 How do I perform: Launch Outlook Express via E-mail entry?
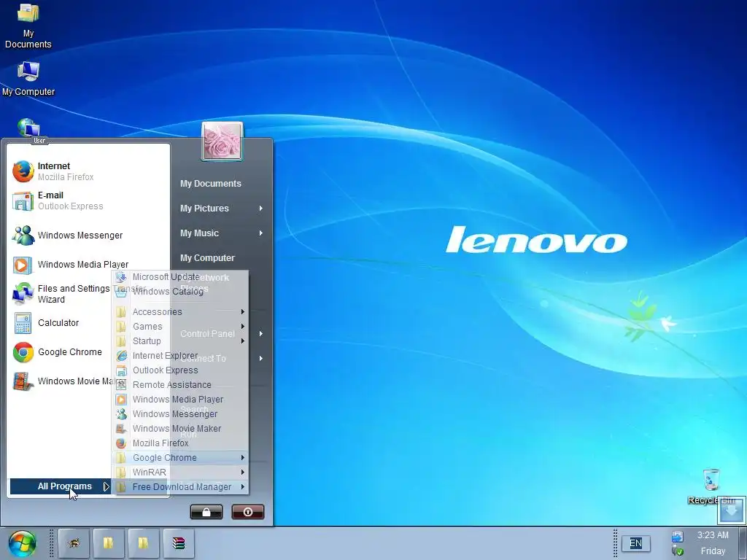[88, 201]
